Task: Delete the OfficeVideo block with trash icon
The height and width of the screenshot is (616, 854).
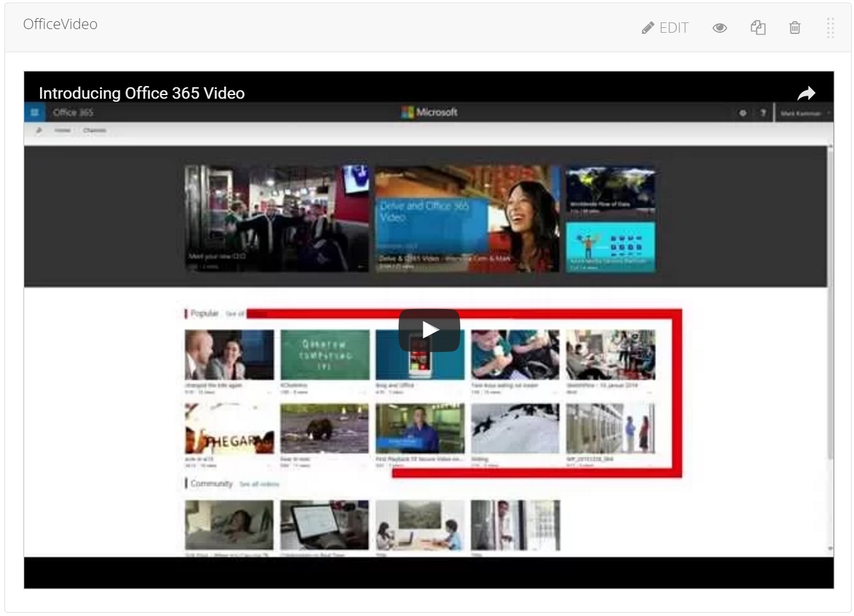Action: pyautogui.click(x=795, y=28)
